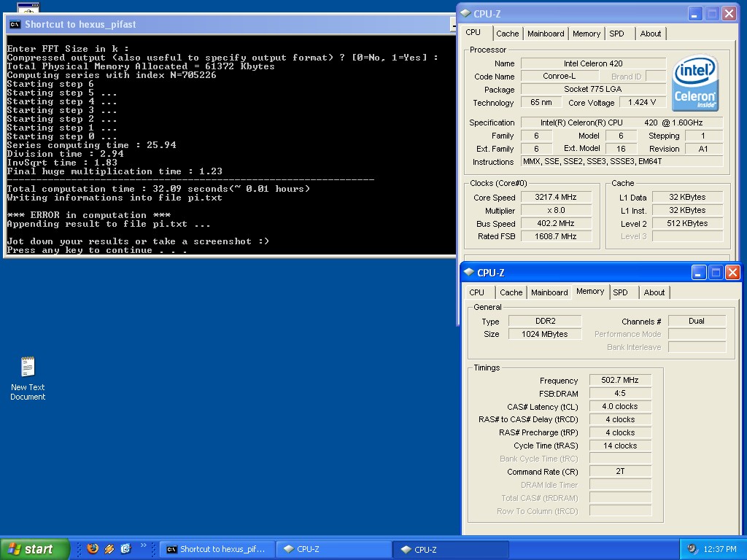
Task: Close the lower CPU-Z window
Action: 732,273
